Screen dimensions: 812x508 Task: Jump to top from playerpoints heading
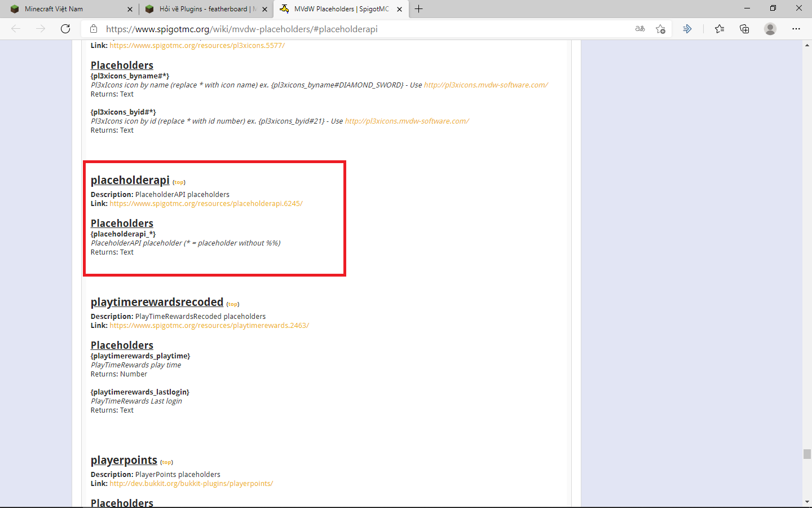166,462
